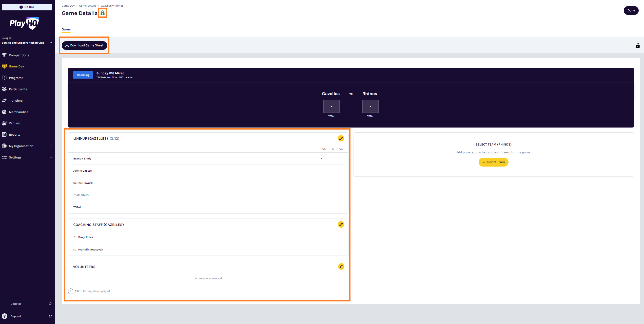This screenshot has height=324, width=644.
Task: Click 'No volunteers selected' text
Action: click(x=208, y=279)
